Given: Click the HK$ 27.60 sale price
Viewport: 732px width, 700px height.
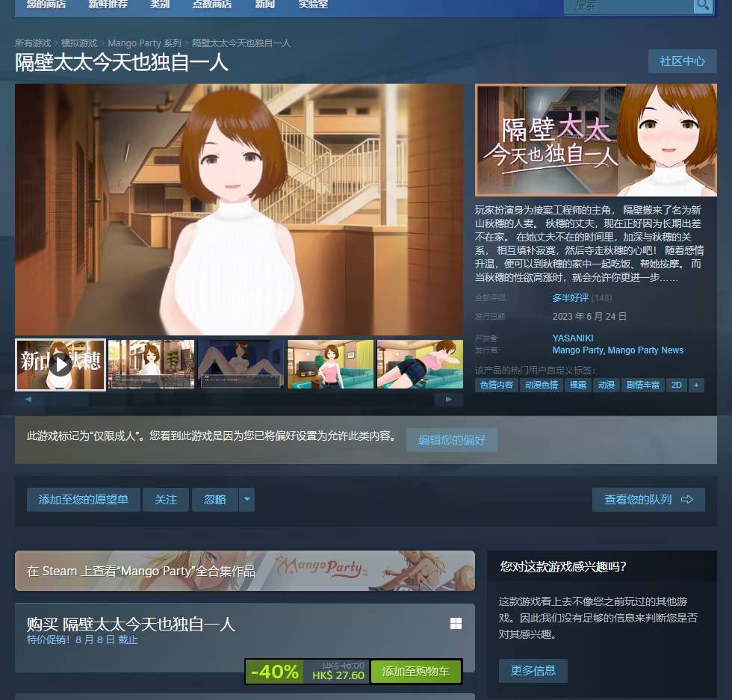Looking at the screenshot, I should [x=338, y=675].
